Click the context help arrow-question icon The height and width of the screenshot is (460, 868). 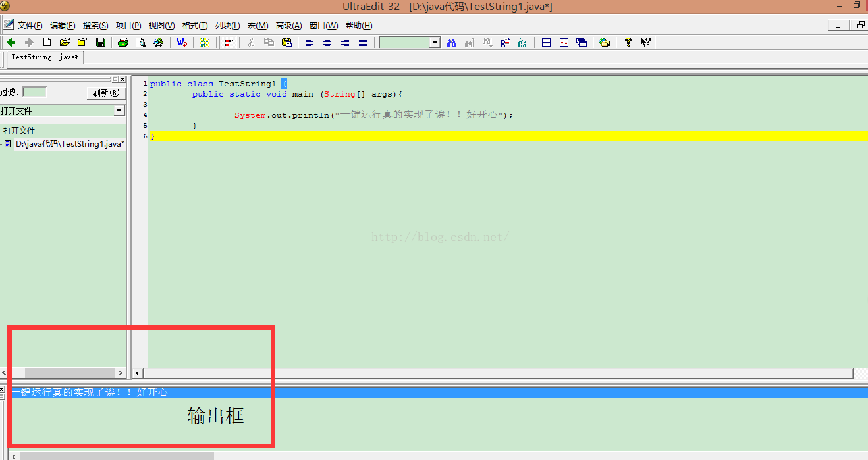coord(645,42)
